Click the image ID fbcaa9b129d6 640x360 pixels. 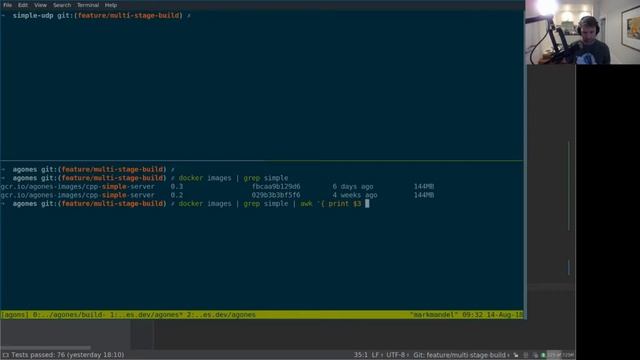276,187
